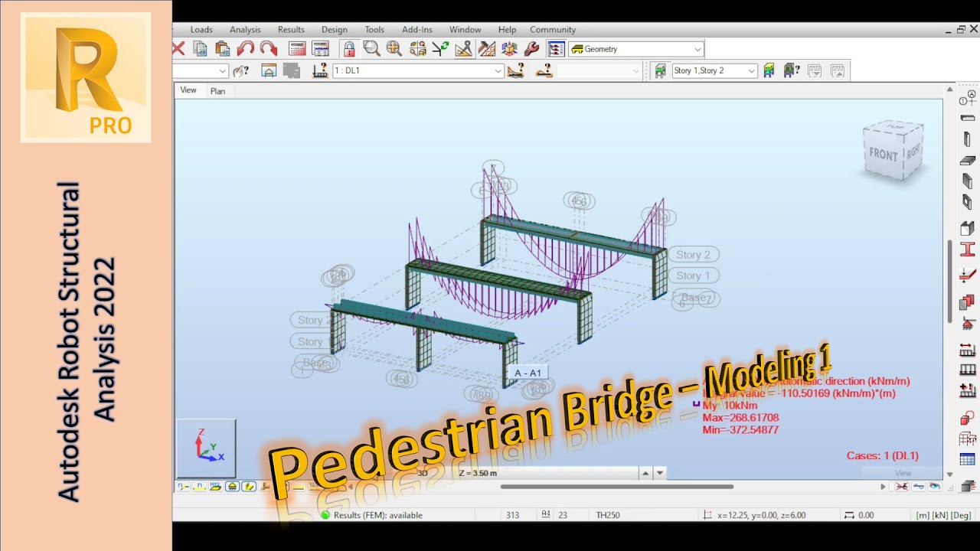This screenshot has height=551, width=980.
Task: Open the Add-Ins menu
Action: click(x=417, y=30)
